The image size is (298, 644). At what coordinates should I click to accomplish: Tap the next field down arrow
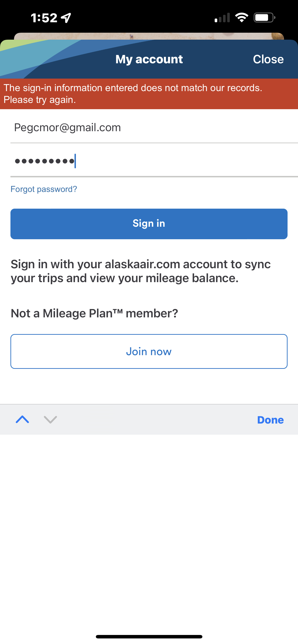tap(50, 420)
